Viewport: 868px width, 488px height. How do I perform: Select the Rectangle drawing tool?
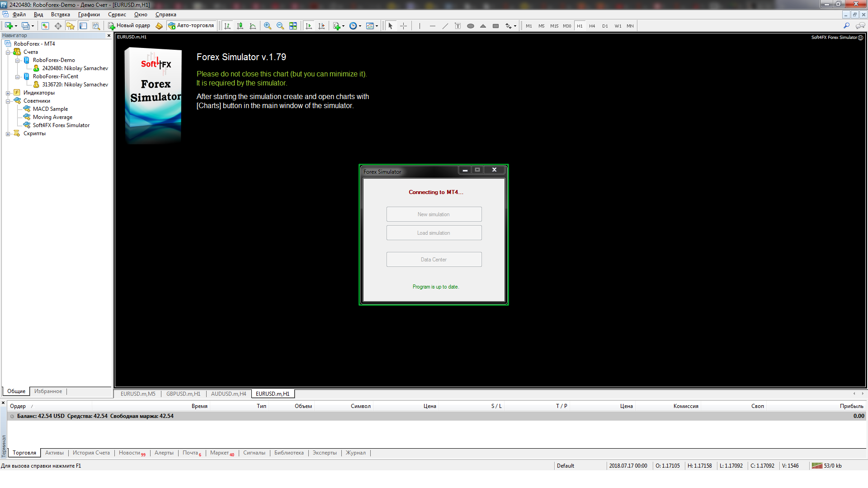point(495,26)
